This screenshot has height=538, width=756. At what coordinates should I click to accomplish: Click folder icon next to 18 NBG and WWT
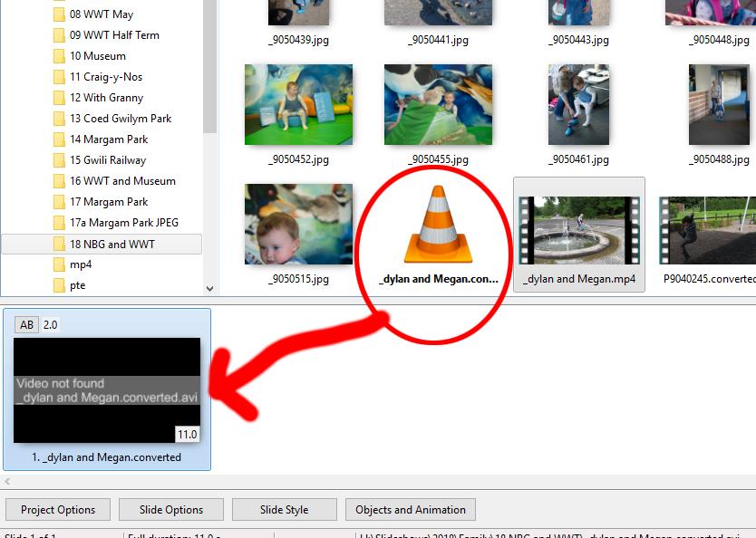point(59,245)
